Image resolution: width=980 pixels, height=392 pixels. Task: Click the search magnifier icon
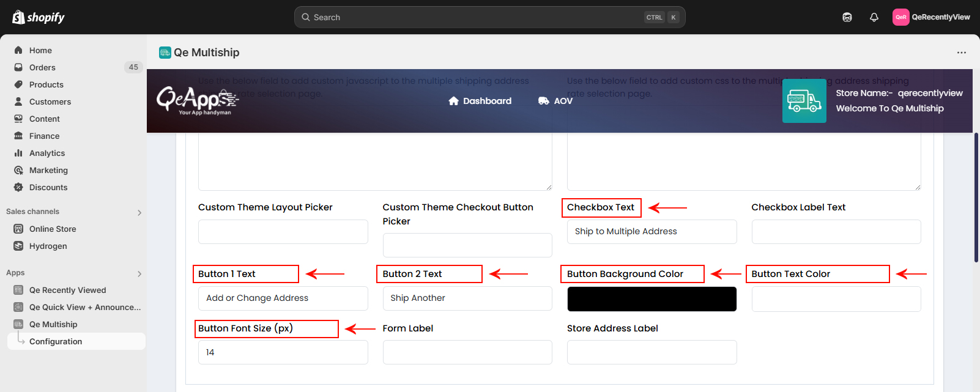click(306, 17)
